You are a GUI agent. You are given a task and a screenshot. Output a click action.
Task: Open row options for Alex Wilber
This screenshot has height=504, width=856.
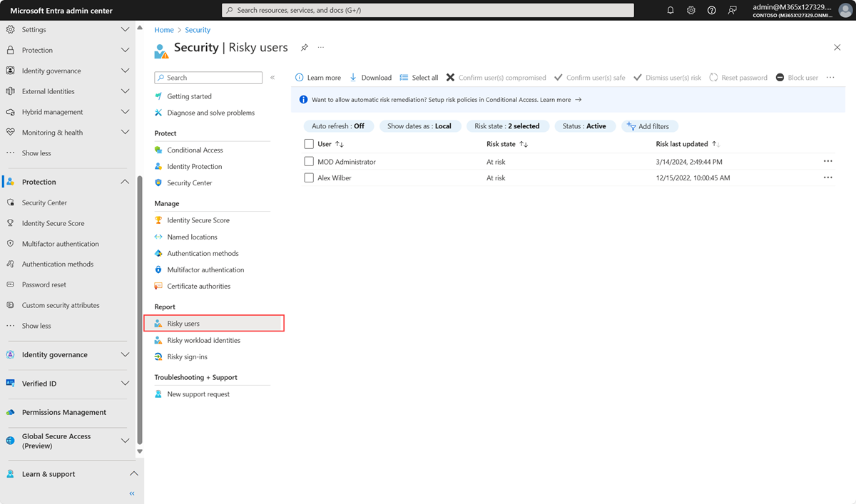pos(828,178)
